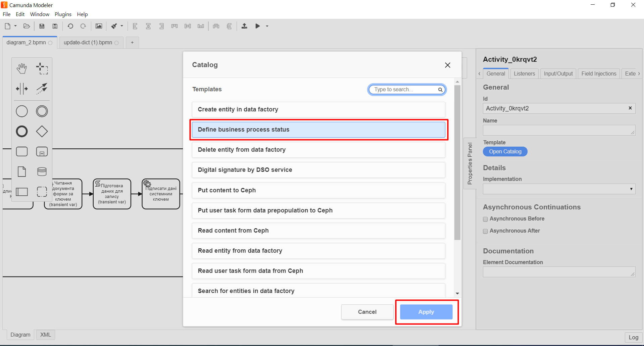
Task: Align elements middle toolbar icon
Action: click(x=188, y=26)
